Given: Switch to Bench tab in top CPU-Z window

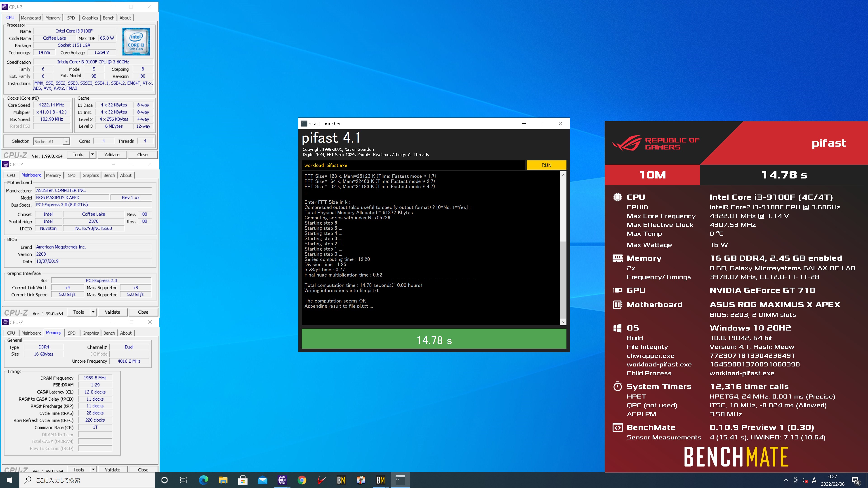Looking at the screenshot, I should click(108, 18).
